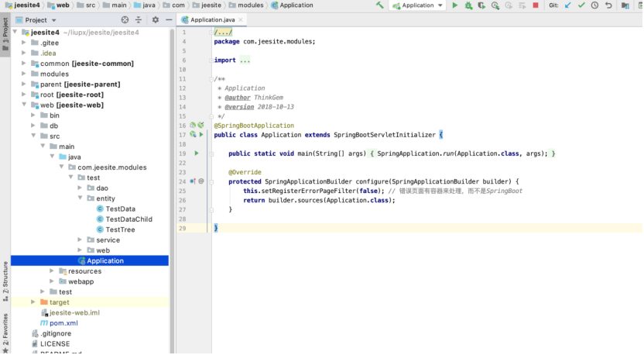This screenshot has width=644, height=355.
Task: Select the root [jeesite-root] module
Action: (x=67, y=95)
